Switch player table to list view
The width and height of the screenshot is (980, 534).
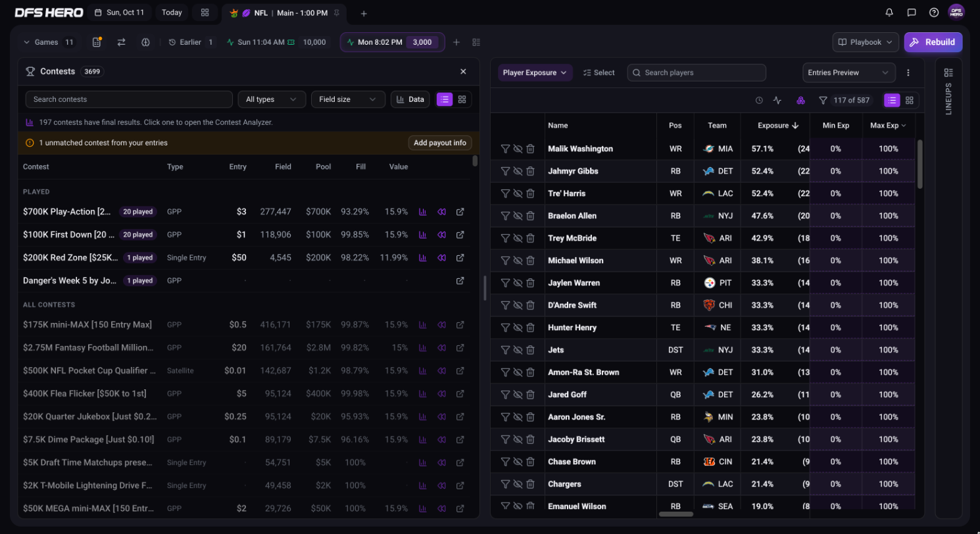pyautogui.click(x=892, y=101)
